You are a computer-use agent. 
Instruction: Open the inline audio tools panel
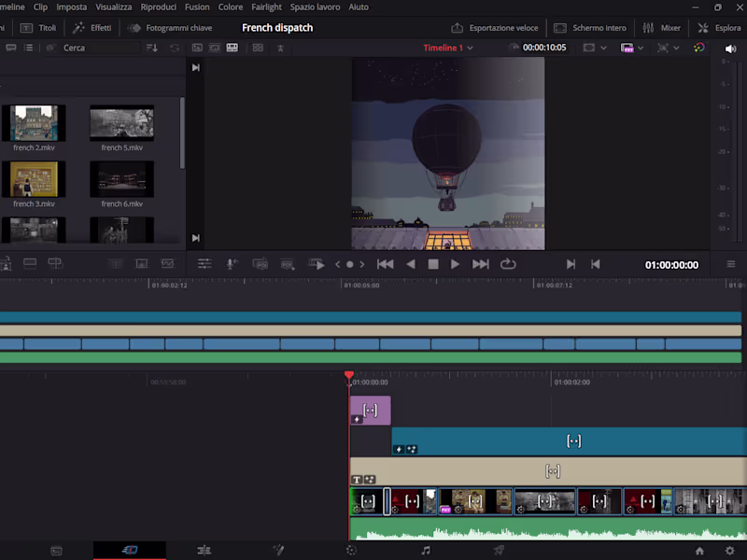pyautogui.click(x=204, y=264)
